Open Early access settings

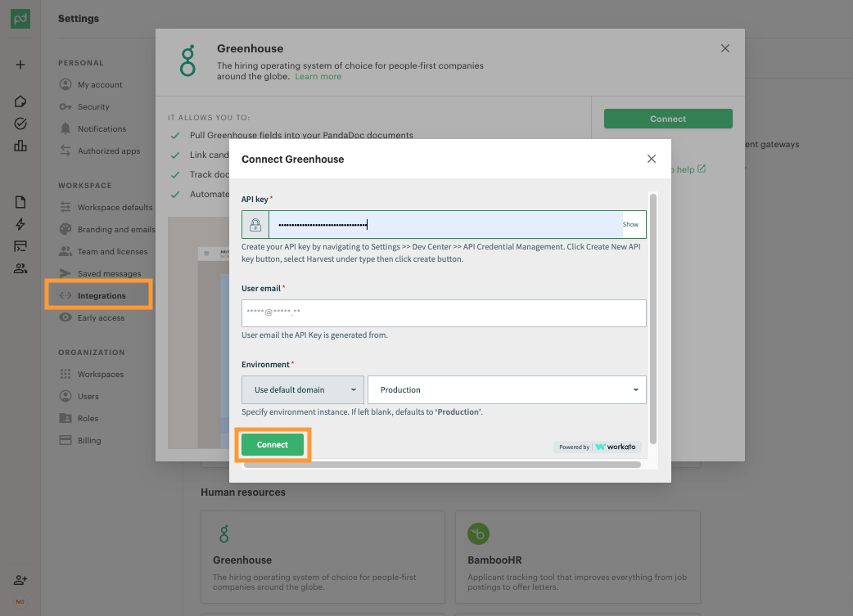[x=93, y=318]
